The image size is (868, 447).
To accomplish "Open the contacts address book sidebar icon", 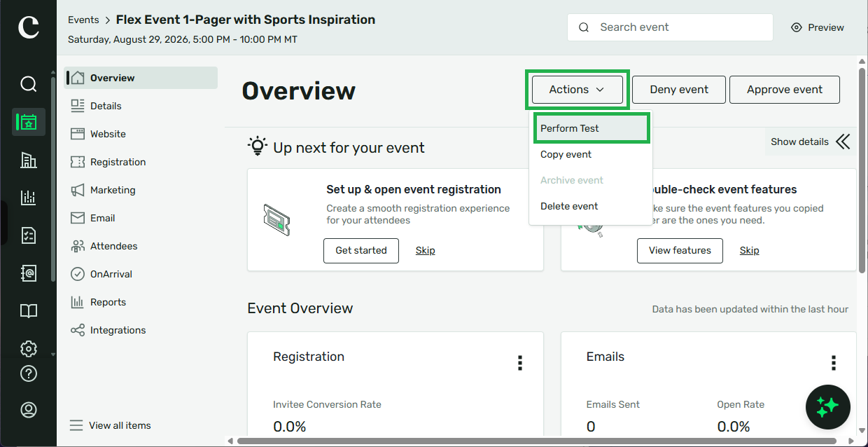I will (x=28, y=273).
